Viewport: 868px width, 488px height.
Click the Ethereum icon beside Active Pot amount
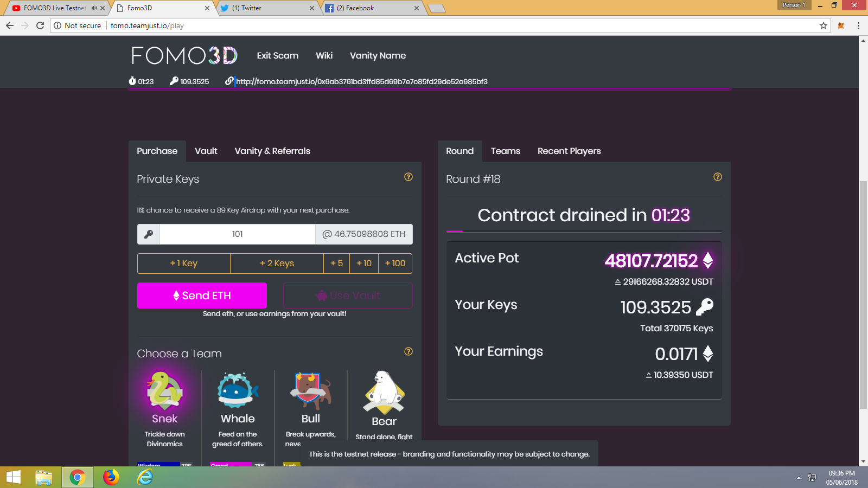(708, 260)
